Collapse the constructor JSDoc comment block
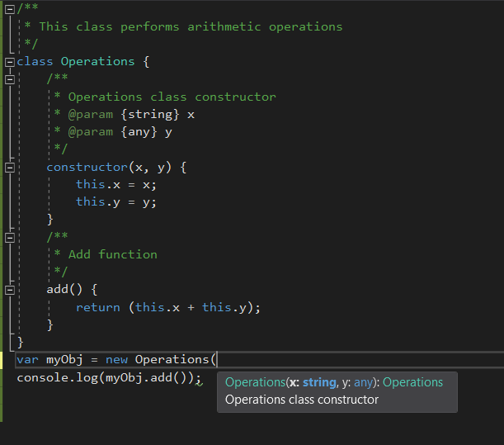The image size is (504, 445). click(9, 78)
